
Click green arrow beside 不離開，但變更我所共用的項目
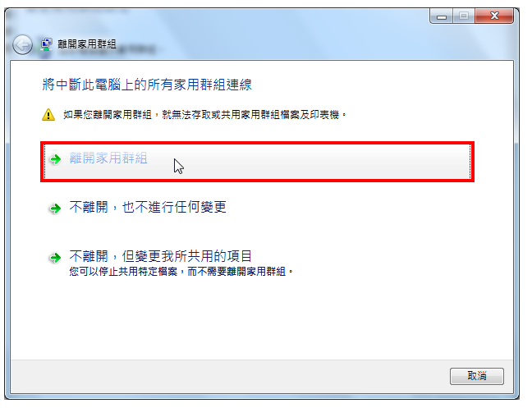[55, 258]
